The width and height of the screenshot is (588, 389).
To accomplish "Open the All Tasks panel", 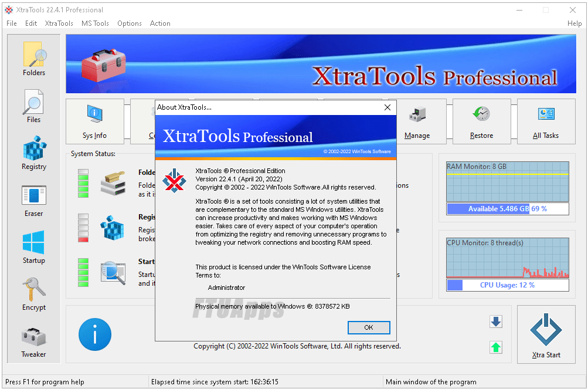I will click(546, 121).
